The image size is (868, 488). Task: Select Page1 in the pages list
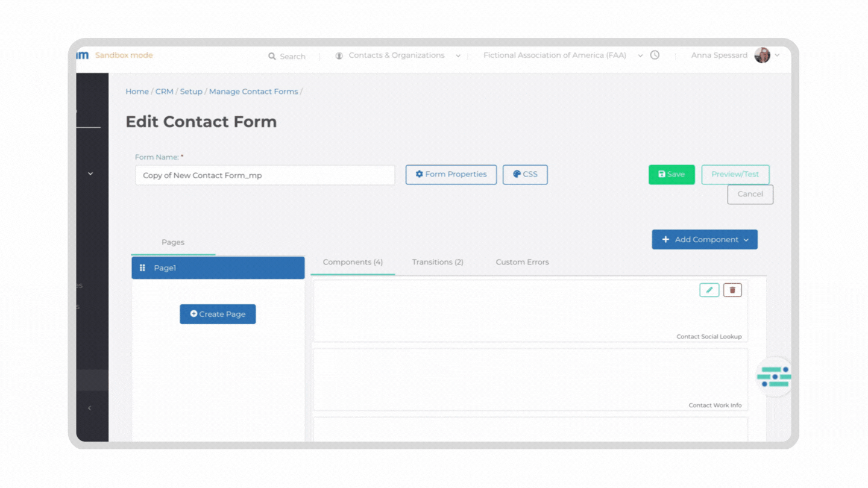point(218,268)
